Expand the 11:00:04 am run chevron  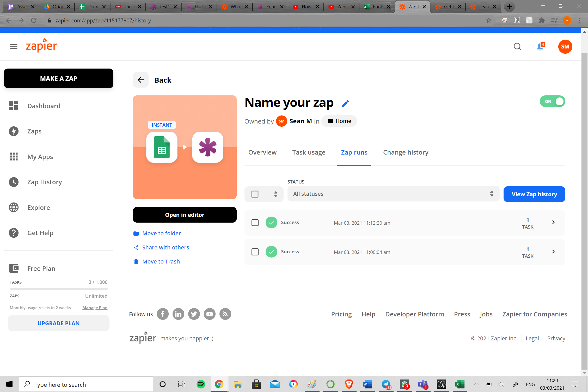[553, 252]
